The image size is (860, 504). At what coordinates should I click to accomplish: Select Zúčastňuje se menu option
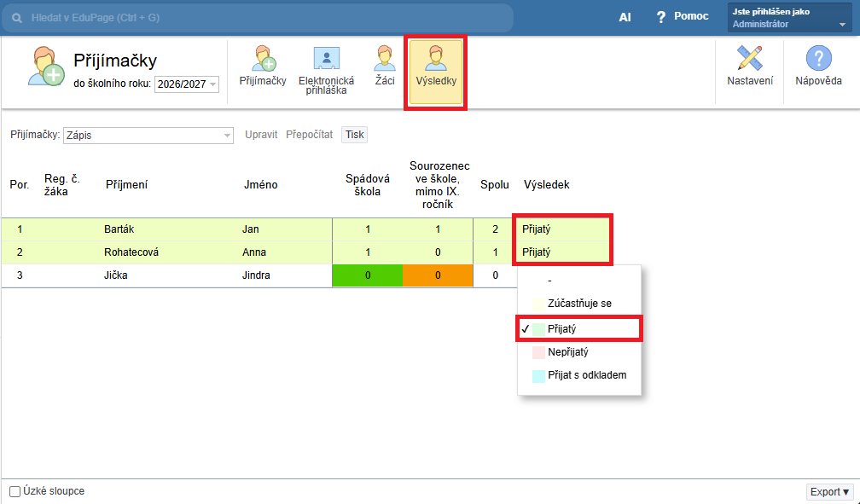click(x=579, y=303)
